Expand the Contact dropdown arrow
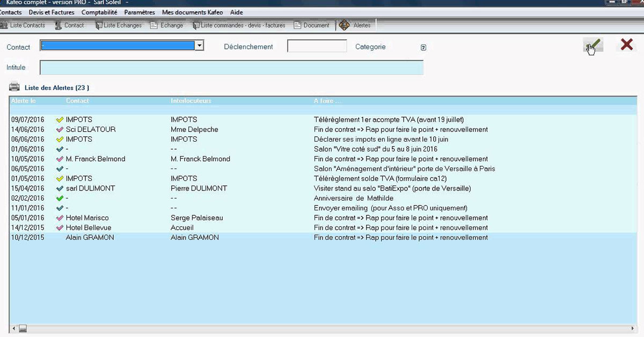Image resolution: width=644 pixels, height=337 pixels. pos(199,46)
